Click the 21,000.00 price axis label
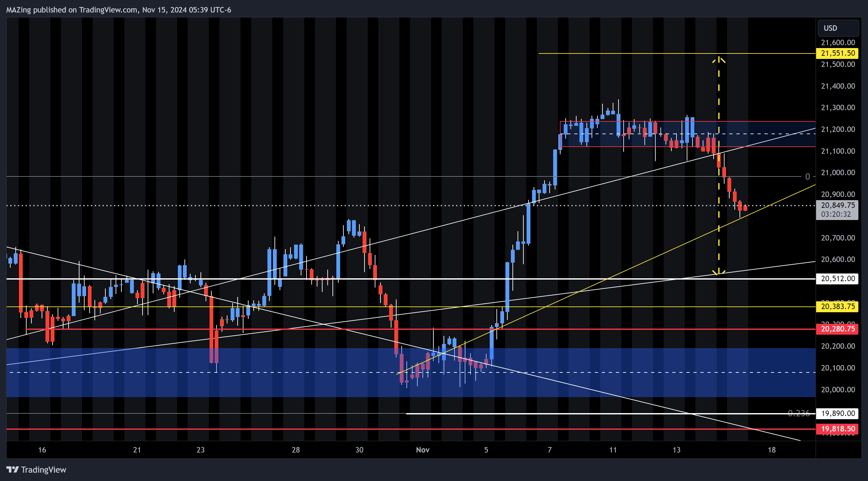Viewport: 868px width, 481px height. (838, 173)
